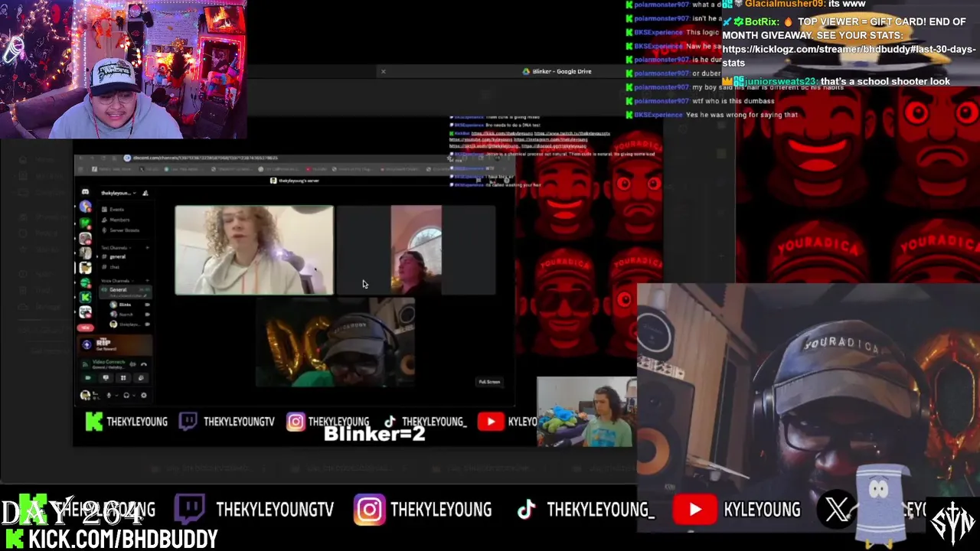The image size is (980, 551).
Task: Open headphone output options dropdown
Action: (x=134, y=395)
